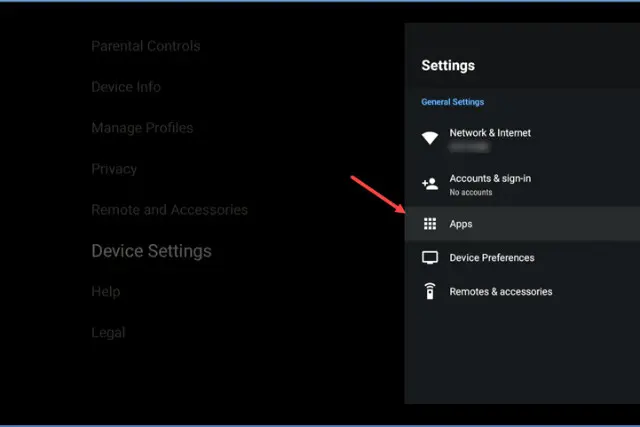Click the Accounts person-add icon
640x427 pixels.
pyautogui.click(x=430, y=184)
